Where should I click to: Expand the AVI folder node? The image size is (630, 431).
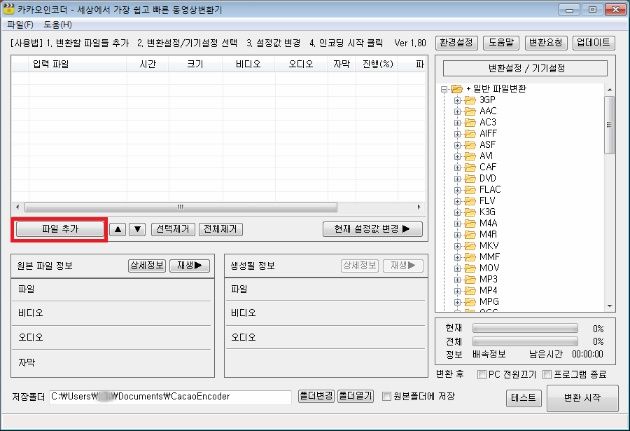click(x=457, y=156)
